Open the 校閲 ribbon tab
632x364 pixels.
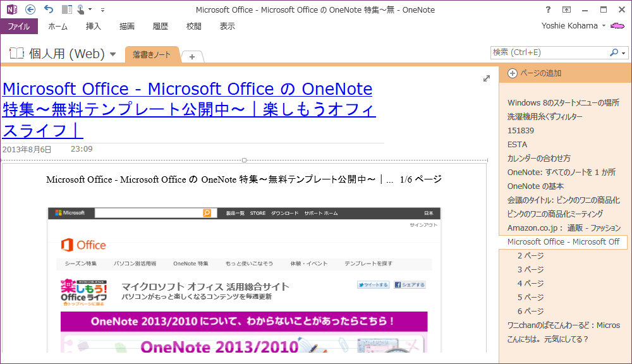(193, 26)
